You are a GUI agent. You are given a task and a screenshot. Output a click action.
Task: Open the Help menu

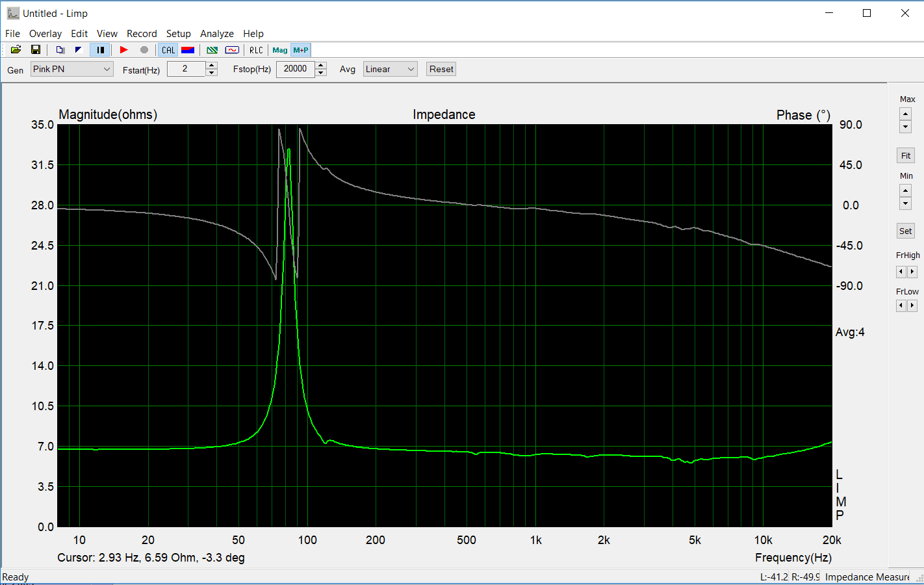click(253, 34)
